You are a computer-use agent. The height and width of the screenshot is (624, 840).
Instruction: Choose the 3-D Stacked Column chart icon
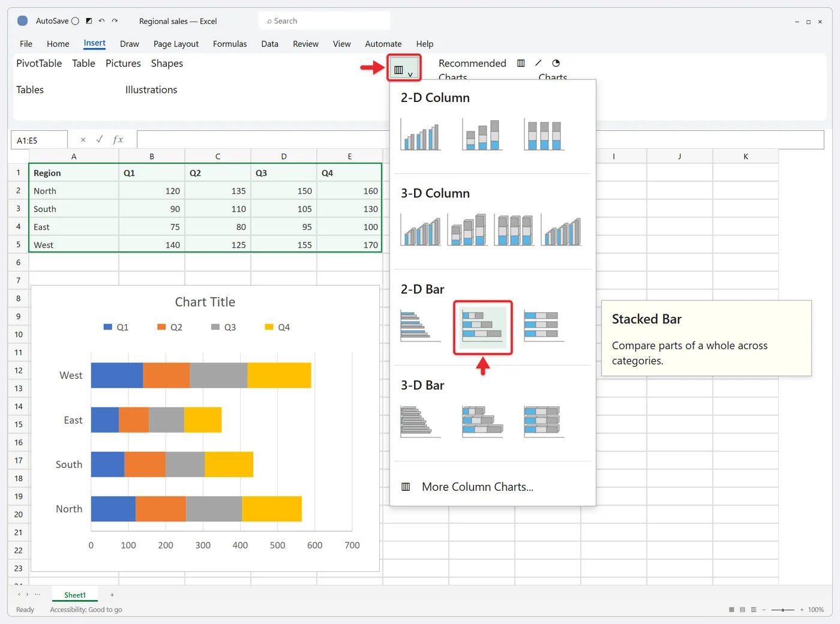tap(467, 230)
